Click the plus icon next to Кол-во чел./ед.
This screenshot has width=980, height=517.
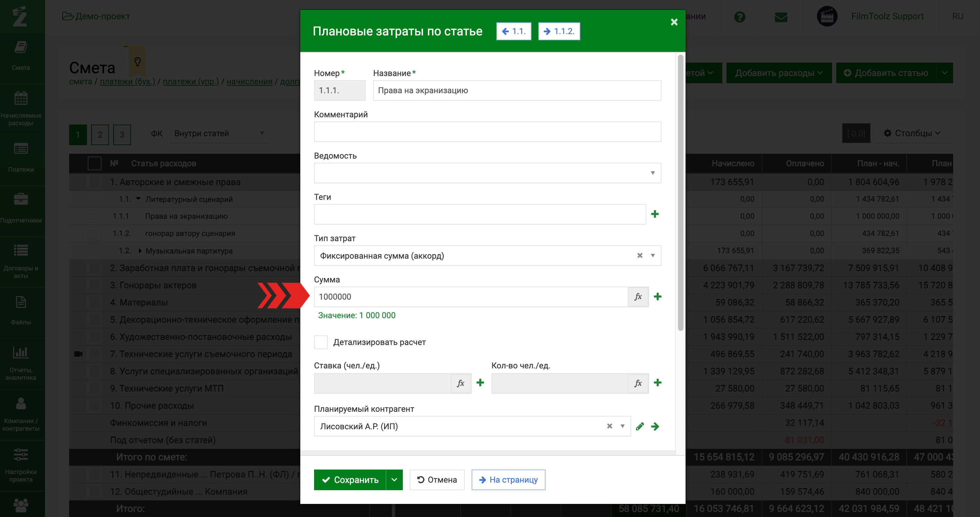point(657,383)
